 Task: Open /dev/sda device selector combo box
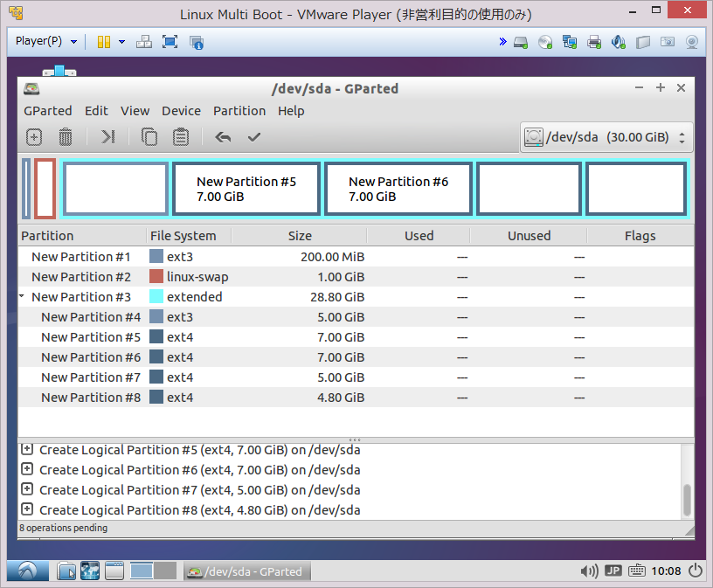606,137
